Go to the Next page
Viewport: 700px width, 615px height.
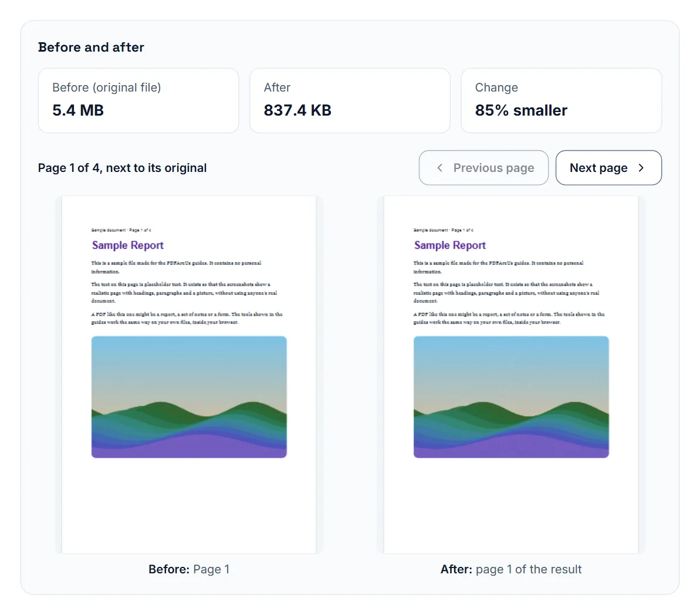(608, 167)
